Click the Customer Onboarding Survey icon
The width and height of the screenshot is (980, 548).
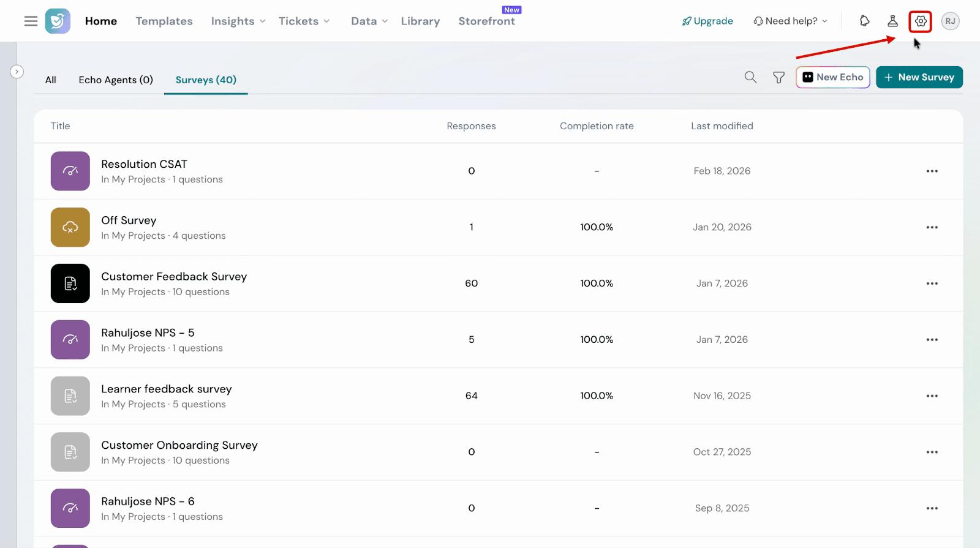70,452
